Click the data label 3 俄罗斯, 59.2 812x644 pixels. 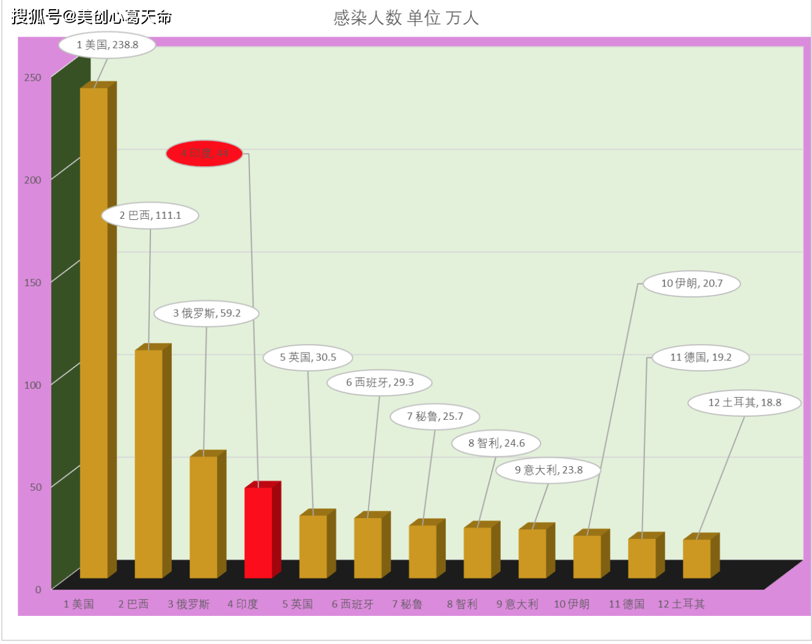(207, 313)
